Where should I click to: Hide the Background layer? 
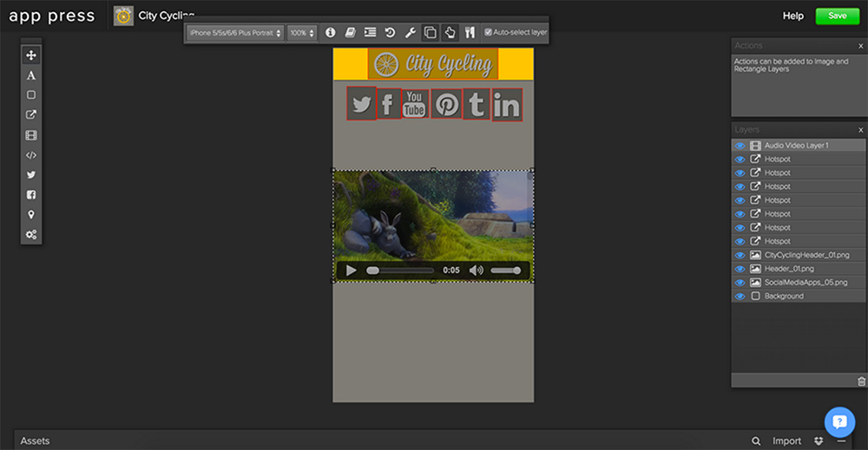[740, 297]
